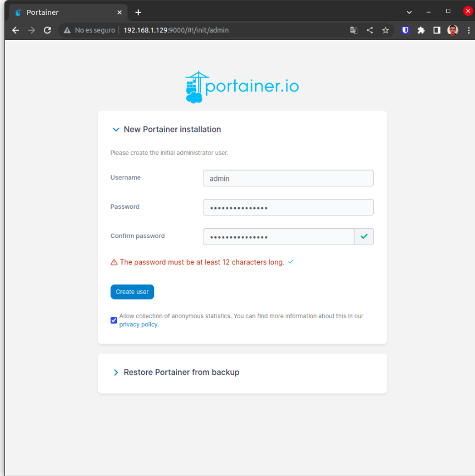This screenshot has height=476, width=475.
Task: Open the Bitwarden extension
Action: point(405,30)
